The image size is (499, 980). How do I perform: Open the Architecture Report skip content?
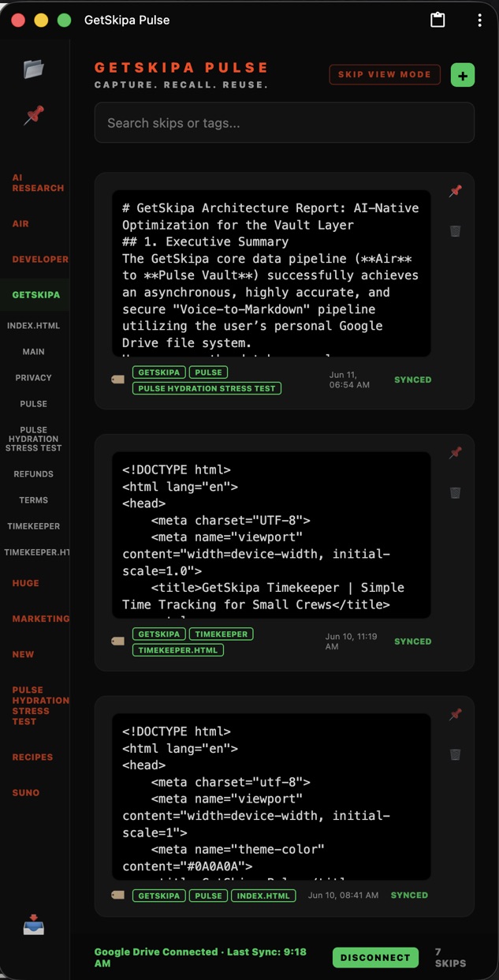[x=271, y=274]
